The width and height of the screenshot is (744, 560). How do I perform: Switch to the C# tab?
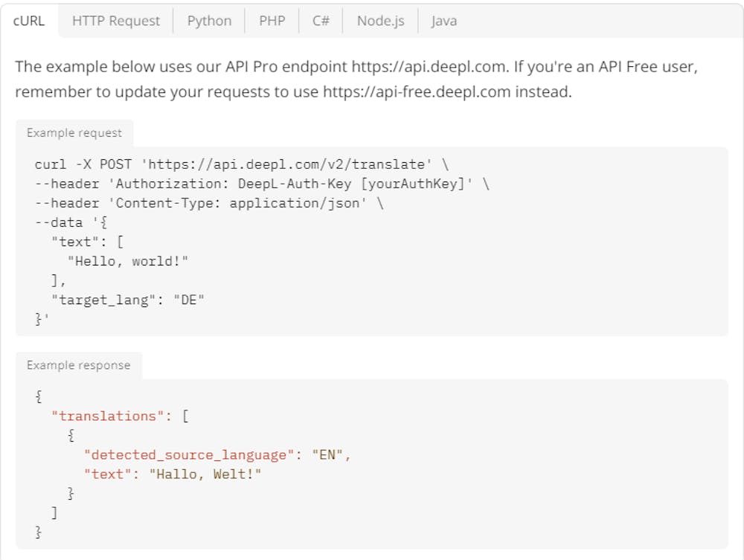(x=321, y=21)
